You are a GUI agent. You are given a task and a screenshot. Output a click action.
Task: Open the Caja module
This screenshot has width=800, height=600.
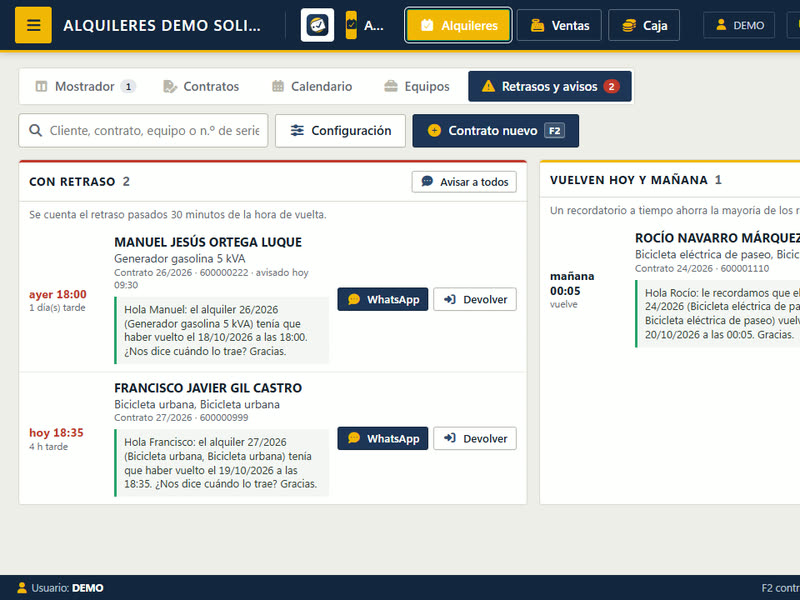(x=644, y=25)
